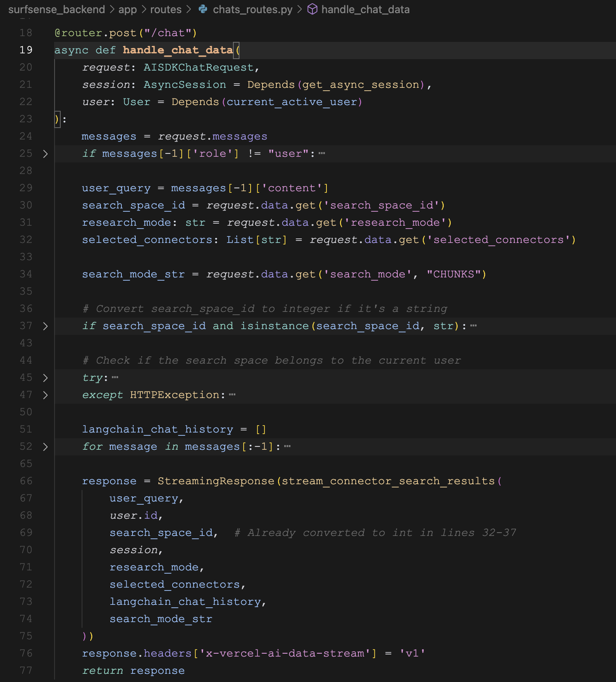Click the closing double parentheses on line 75
This screenshot has height=682, width=616.
click(x=88, y=636)
